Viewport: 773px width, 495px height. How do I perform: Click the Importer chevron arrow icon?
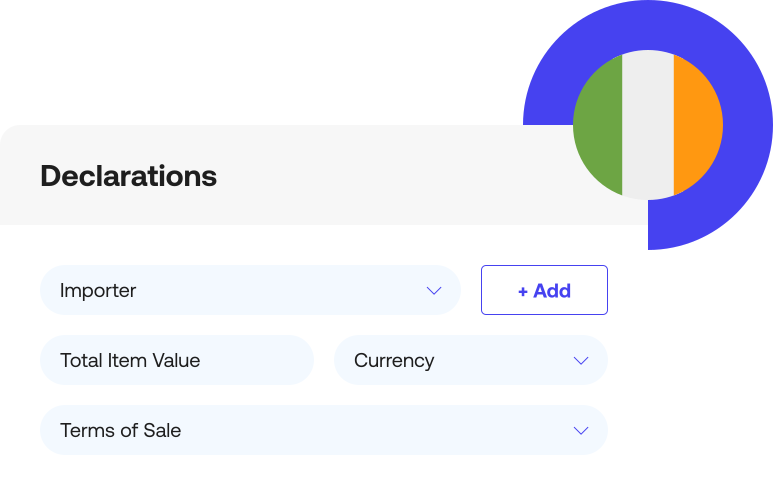pyautogui.click(x=434, y=291)
